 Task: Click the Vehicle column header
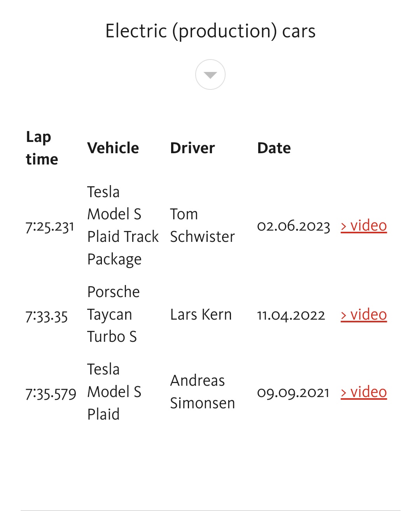113,148
